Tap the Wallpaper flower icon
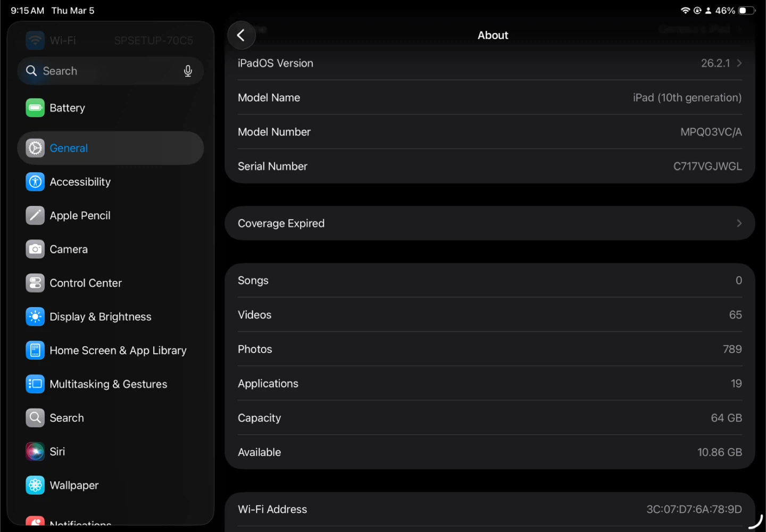The width and height of the screenshot is (766, 532). point(35,485)
